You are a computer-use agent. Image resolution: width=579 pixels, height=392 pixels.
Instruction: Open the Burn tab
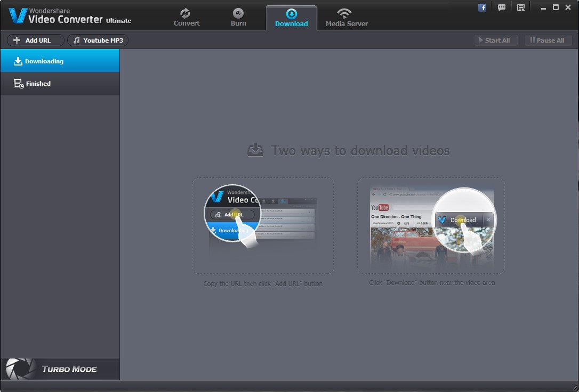pos(238,18)
